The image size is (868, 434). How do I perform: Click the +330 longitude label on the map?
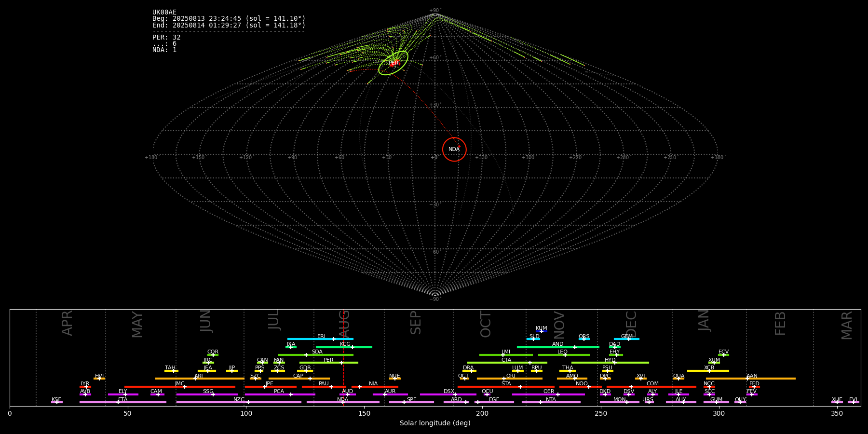(481, 158)
